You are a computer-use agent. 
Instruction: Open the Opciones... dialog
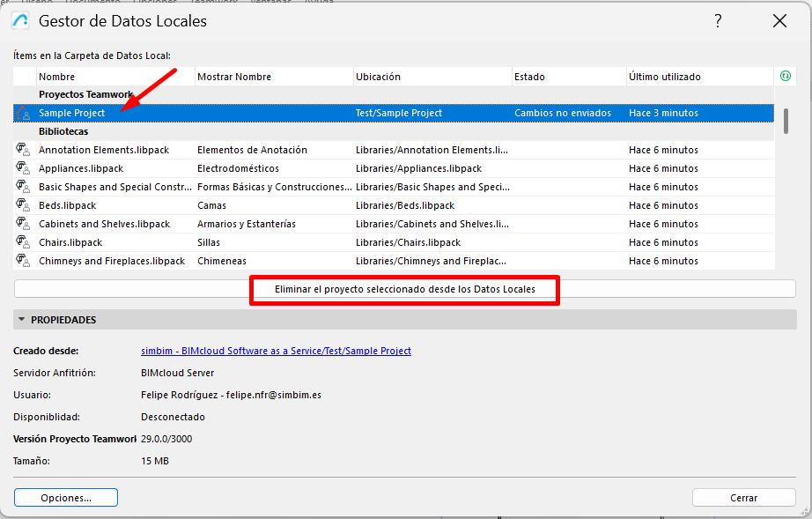click(66, 498)
